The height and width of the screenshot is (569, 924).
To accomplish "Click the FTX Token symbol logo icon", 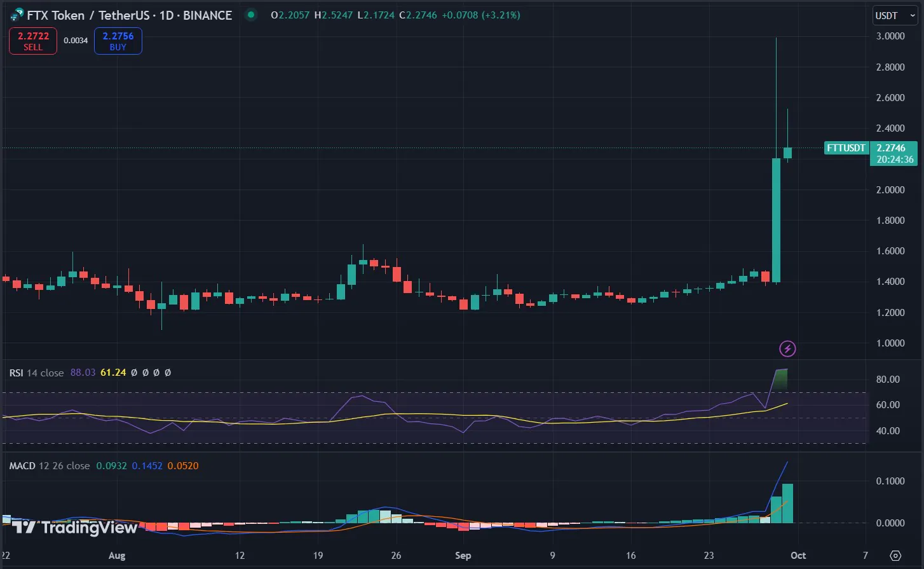I will (x=17, y=15).
